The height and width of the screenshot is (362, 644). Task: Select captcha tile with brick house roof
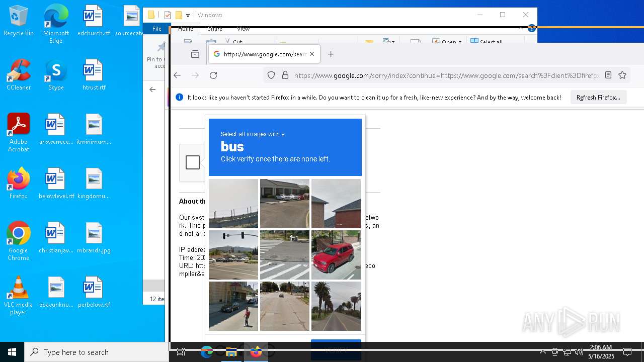336,204
